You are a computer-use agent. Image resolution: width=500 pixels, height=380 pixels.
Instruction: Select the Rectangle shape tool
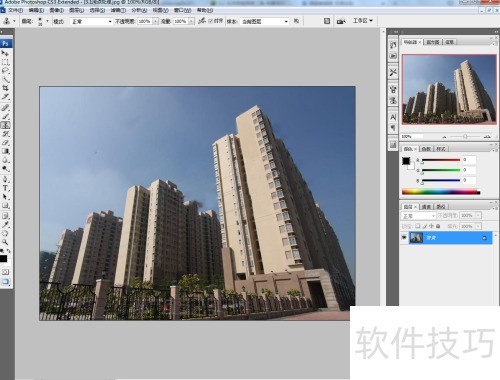[5, 205]
